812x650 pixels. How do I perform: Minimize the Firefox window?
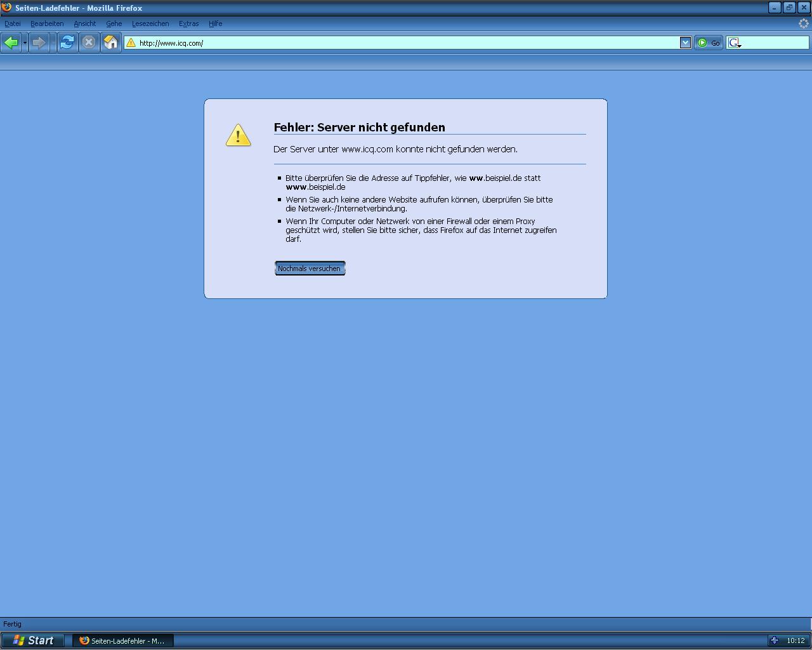click(x=775, y=8)
